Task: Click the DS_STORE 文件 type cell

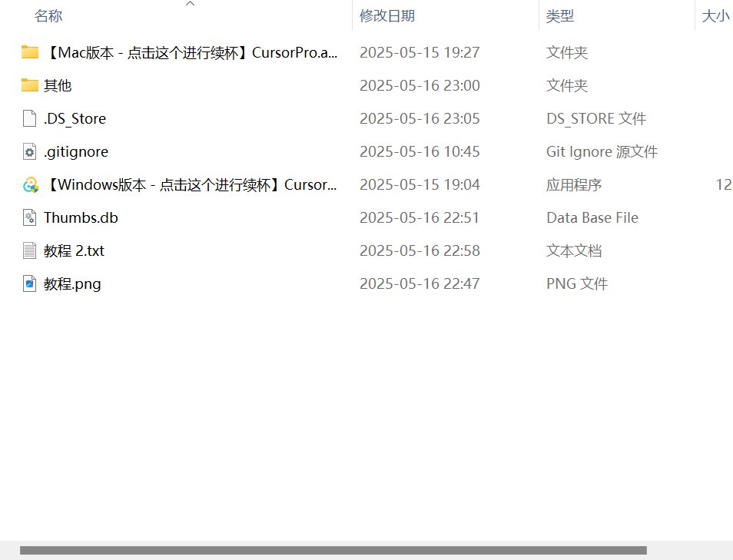Action: pyautogui.click(x=596, y=119)
